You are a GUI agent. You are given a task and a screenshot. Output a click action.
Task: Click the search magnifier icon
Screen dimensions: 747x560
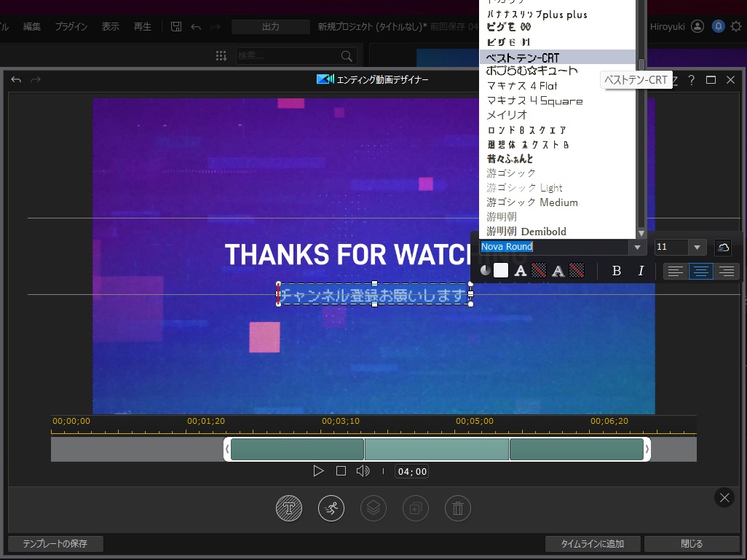click(347, 56)
